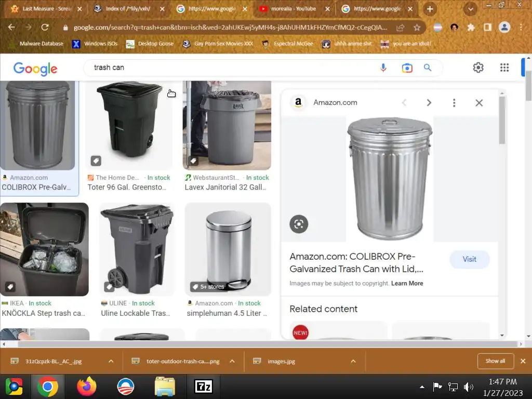
Task: Follow the Learn More copyright link
Action: [407, 283]
